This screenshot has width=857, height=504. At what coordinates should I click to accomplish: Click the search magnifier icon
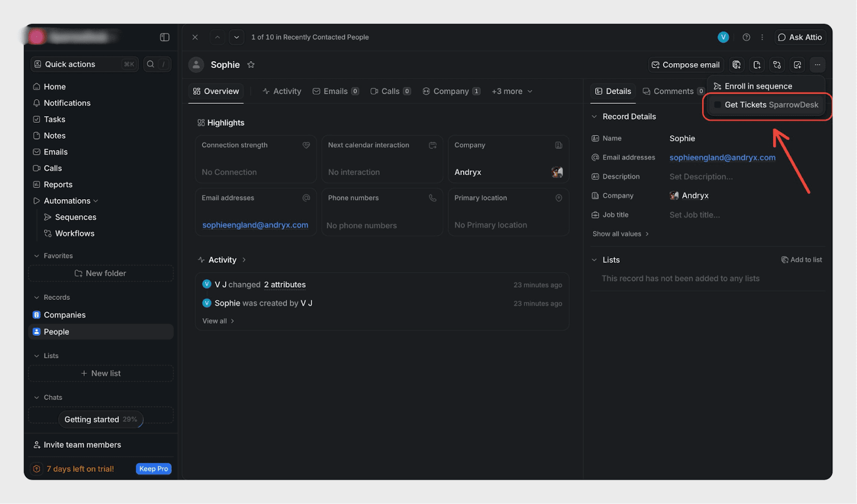click(x=151, y=64)
